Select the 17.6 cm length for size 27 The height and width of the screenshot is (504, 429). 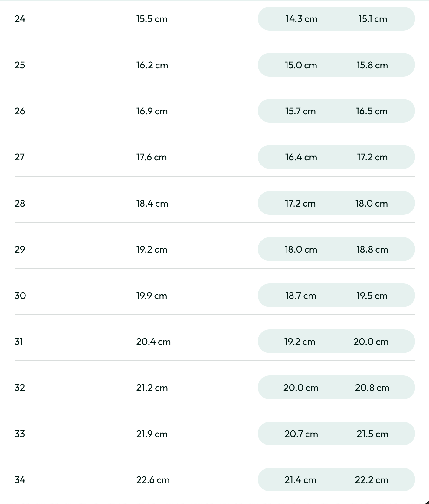[151, 157]
